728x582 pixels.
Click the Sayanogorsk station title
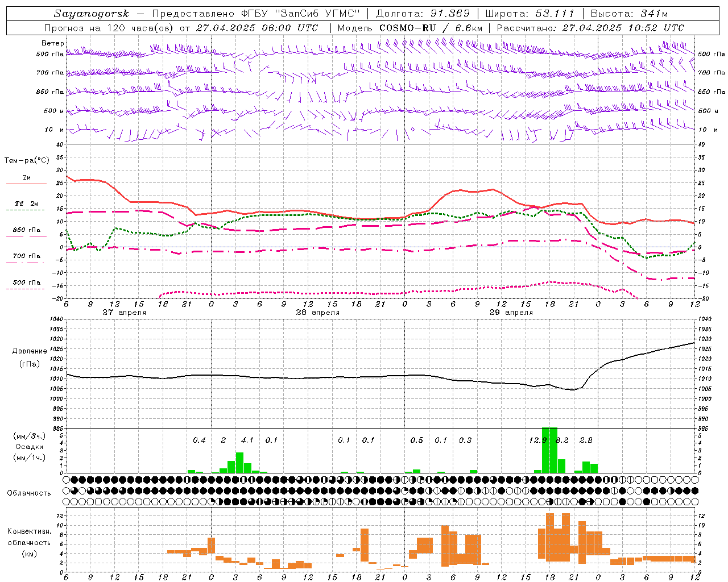tap(92, 14)
